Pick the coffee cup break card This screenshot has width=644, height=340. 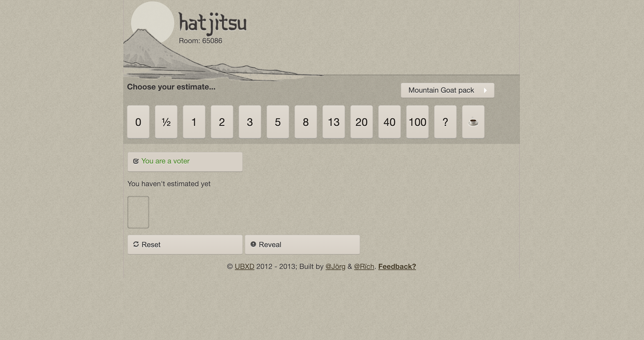click(473, 122)
